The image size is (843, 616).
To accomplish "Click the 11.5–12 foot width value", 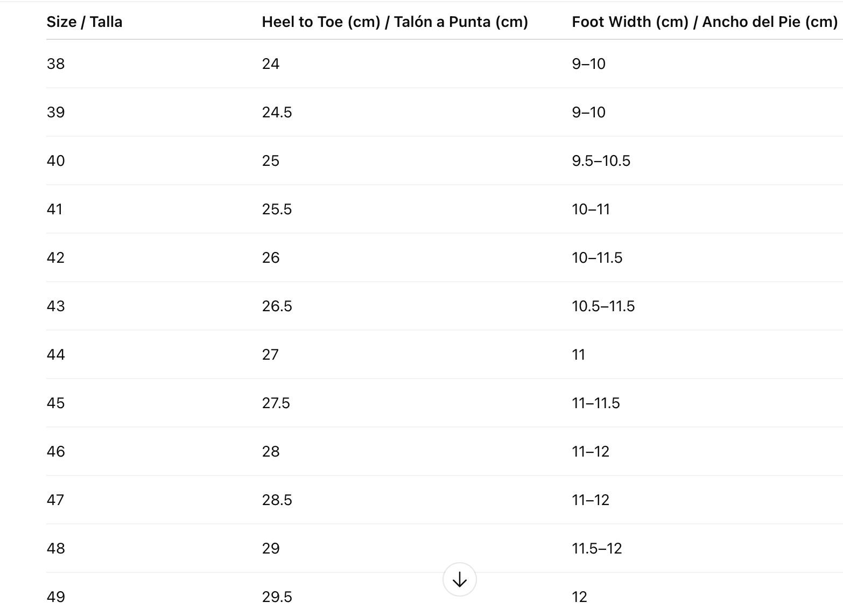I will click(x=596, y=549).
